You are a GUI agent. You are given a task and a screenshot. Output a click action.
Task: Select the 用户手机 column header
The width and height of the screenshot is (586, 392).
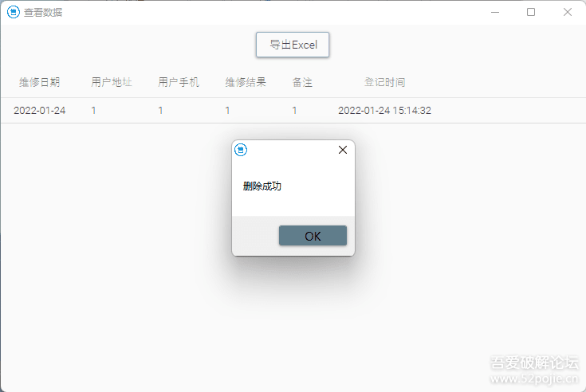tap(179, 82)
